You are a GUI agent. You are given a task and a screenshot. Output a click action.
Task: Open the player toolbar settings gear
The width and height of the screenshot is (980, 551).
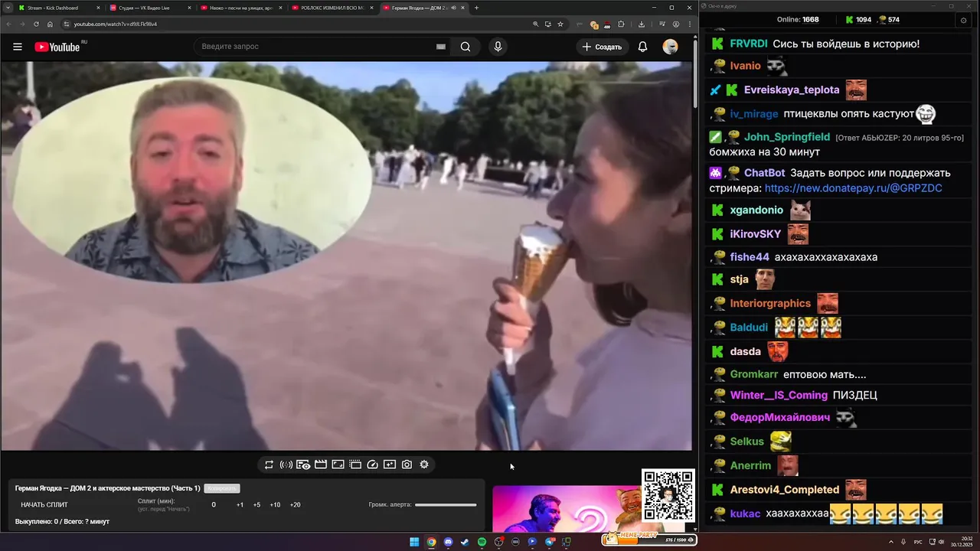coord(424,465)
